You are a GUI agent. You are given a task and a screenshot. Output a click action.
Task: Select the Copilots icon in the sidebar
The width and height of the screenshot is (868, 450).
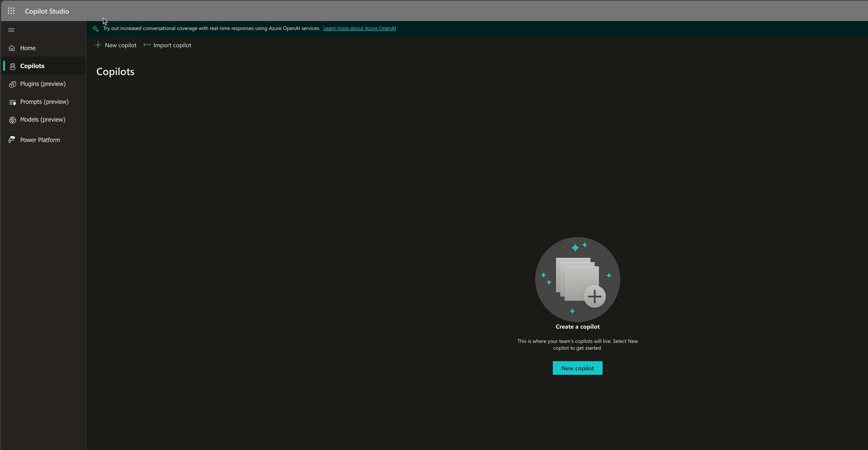pyautogui.click(x=13, y=66)
